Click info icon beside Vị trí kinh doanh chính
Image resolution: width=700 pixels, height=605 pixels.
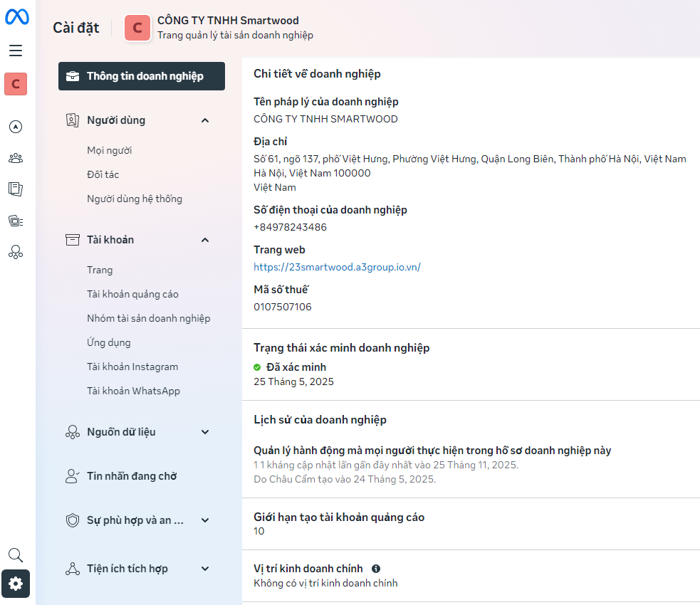coord(376,569)
